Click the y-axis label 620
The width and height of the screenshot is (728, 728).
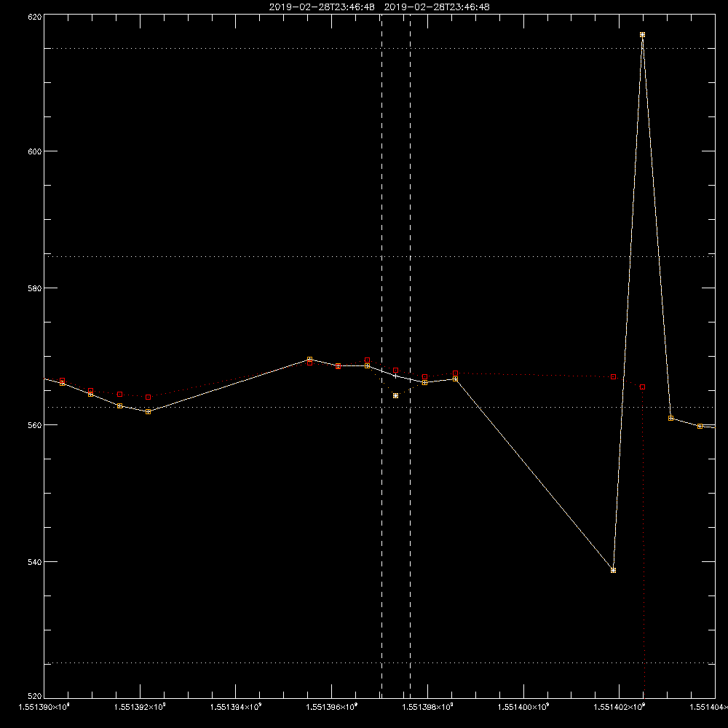tap(35, 17)
